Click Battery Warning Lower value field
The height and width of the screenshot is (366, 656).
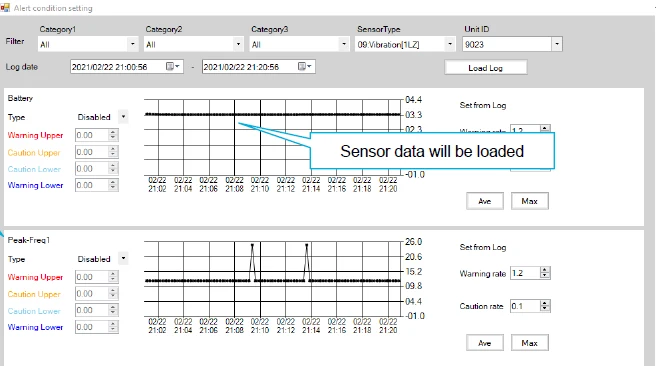coord(92,185)
